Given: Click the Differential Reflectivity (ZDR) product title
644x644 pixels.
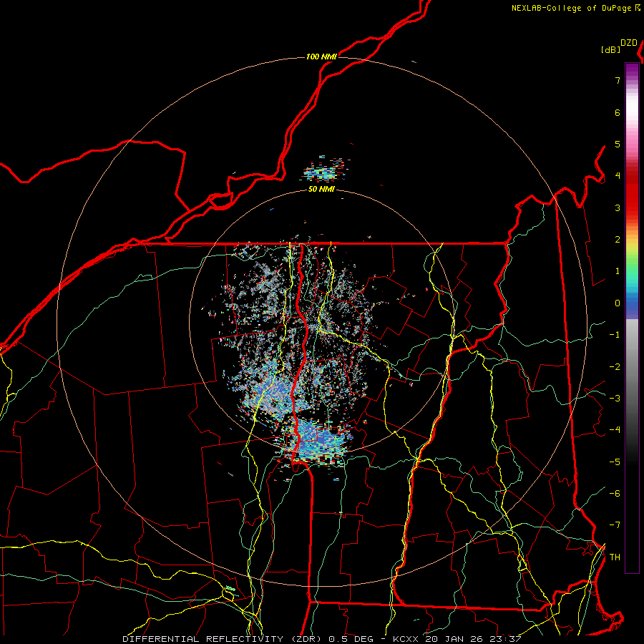Looking at the screenshot, I should [x=223, y=639].
